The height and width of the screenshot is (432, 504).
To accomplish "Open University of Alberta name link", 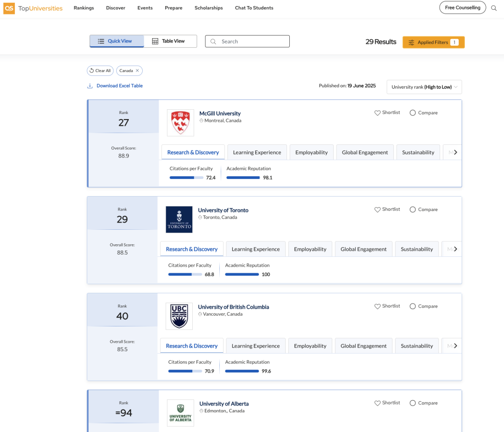I will [x=224, y=404].
